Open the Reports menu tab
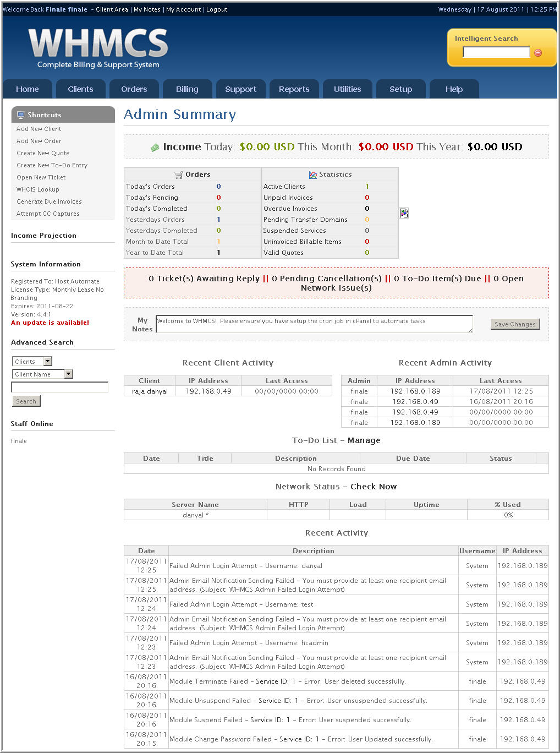This screenshot has height=753, width=560. [294, 89]
